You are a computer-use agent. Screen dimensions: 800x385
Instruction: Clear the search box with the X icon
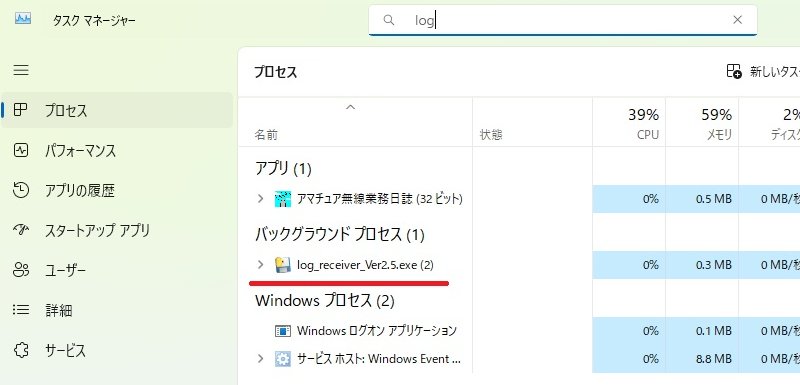point(737,20)
